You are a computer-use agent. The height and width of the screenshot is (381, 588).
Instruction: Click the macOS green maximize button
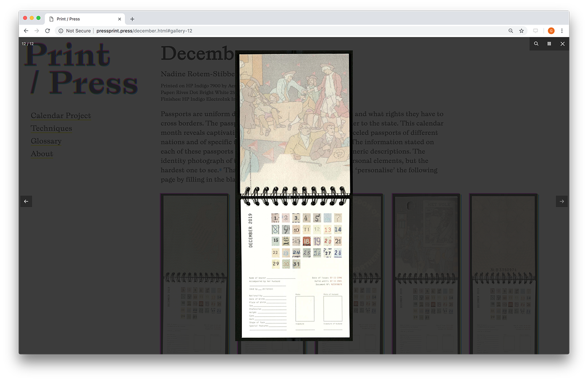(39, 18)
